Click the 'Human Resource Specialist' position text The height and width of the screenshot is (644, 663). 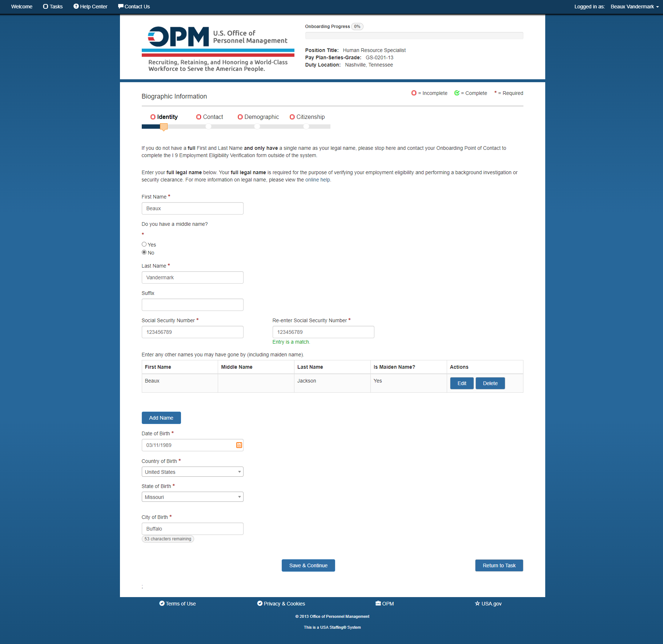(374, 50)
